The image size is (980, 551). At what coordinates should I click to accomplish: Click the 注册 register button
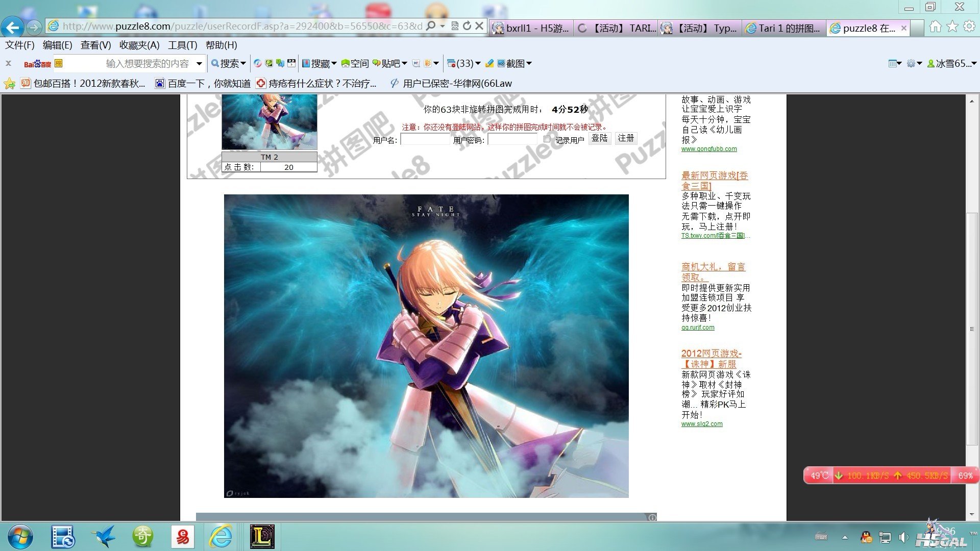pos(626,138)
